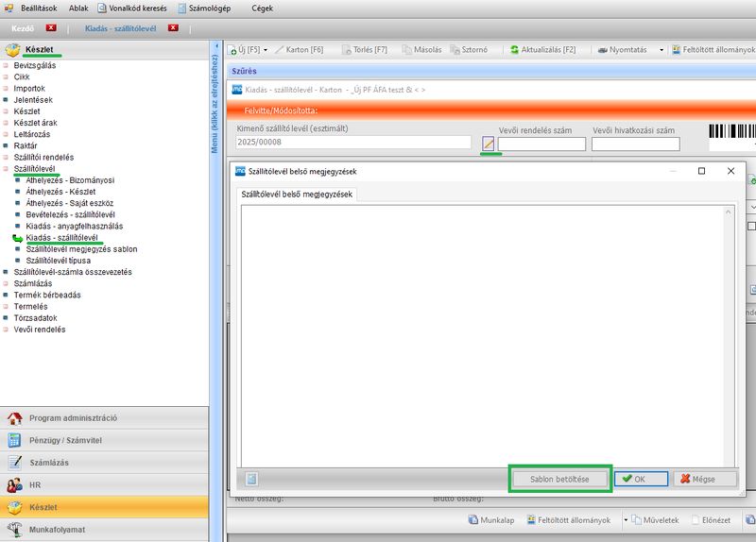Screen dimensions: 756x542
Task: Switch to the Kezdő tab
Action: (22, 28)
